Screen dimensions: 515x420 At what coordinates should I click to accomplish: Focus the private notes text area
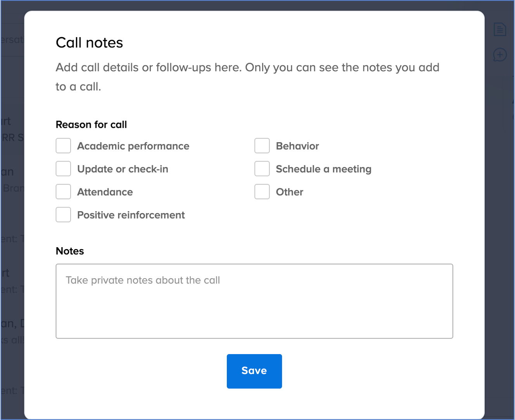254,301
